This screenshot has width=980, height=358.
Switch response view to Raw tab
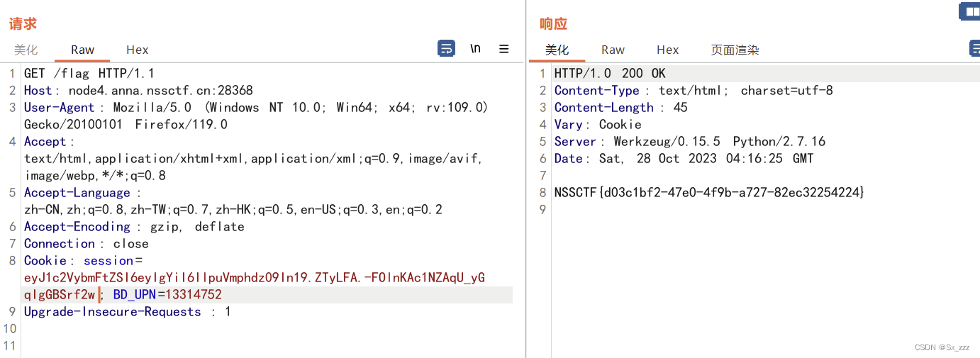(613, 50)
